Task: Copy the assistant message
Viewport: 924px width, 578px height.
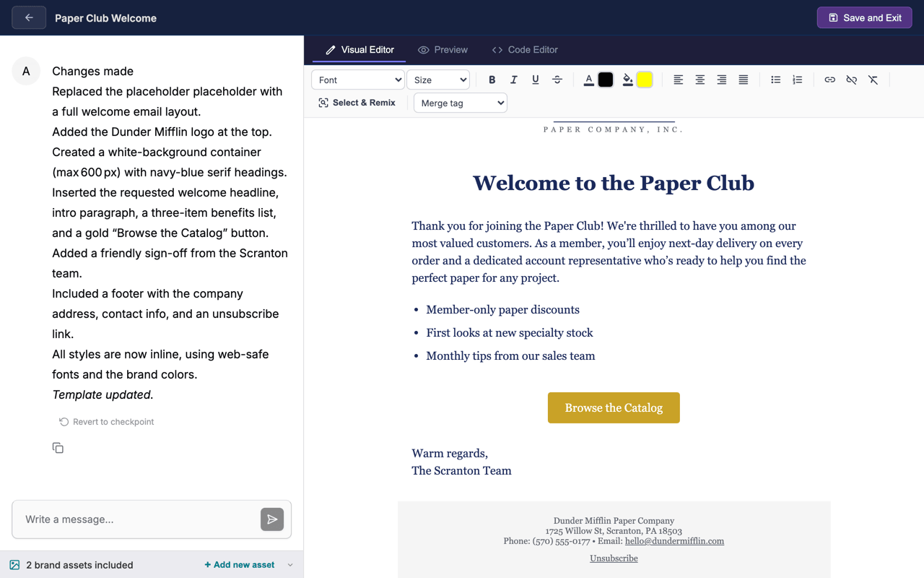Action: [x=58, y=448]
